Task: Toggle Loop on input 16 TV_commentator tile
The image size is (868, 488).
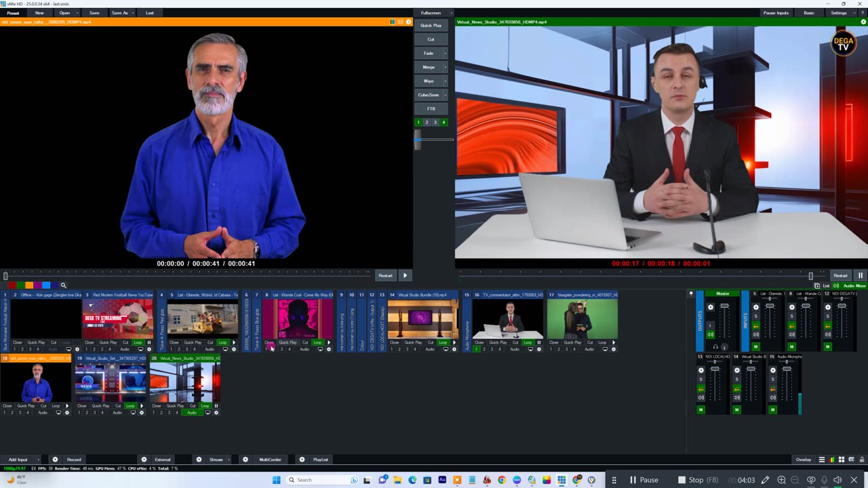Action: click(x=528, y=342)
